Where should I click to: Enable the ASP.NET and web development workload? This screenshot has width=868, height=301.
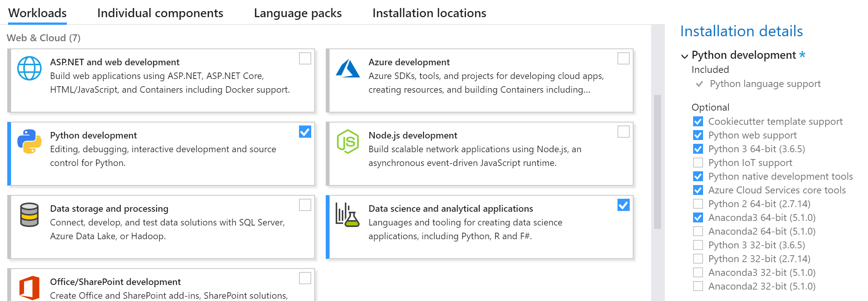pyautogui.click(x=305, y=59)
